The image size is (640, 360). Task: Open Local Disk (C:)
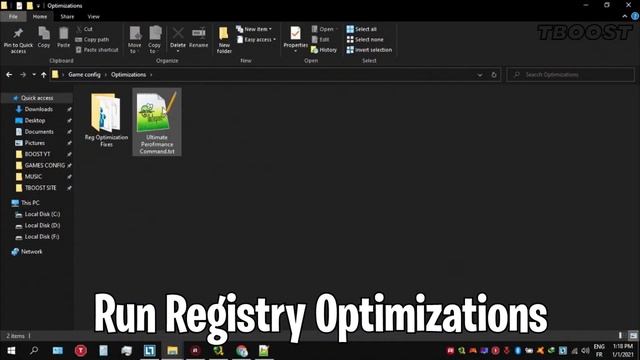42,214
